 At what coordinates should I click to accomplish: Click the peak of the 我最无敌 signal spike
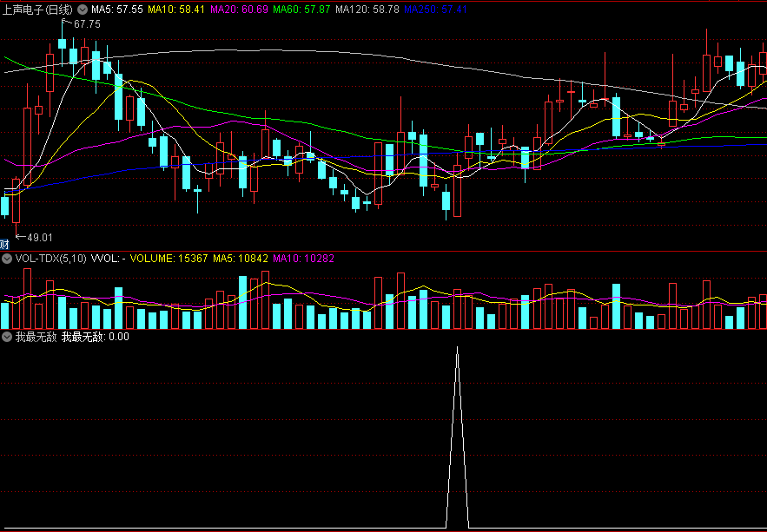point(458,348)
